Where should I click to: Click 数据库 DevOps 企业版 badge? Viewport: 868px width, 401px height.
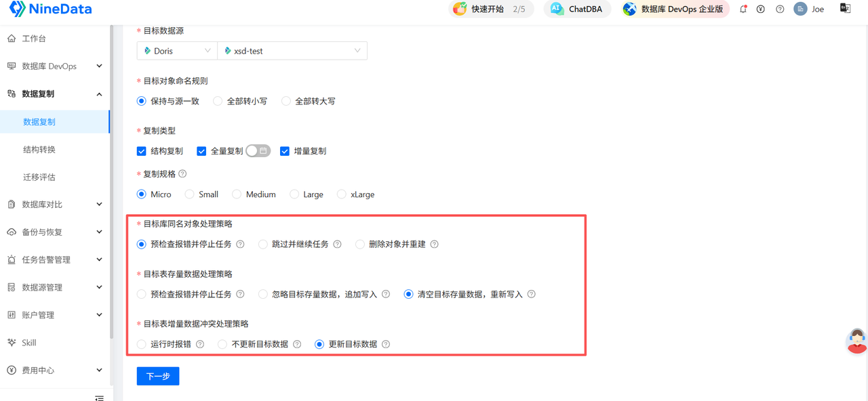675,9
